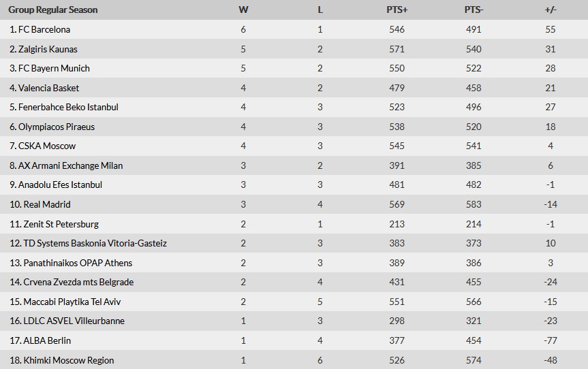Select ALBA Berlin in the table
This screenshot has height=369, width=588.
(x=47, y=340)
